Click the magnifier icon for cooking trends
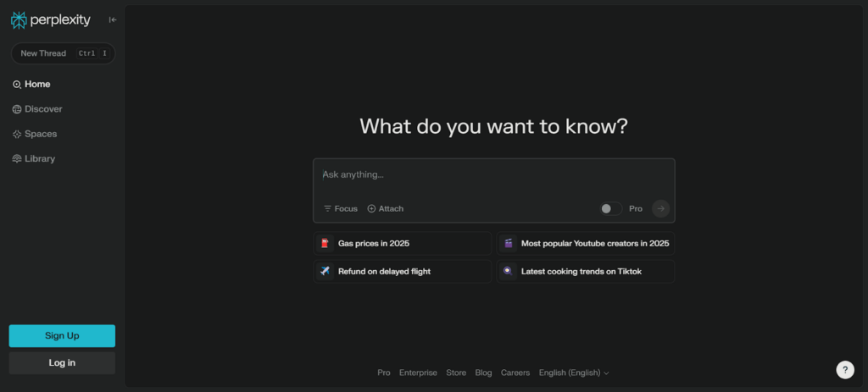Viewport: 868px width, 392px height. pos(509,272)
